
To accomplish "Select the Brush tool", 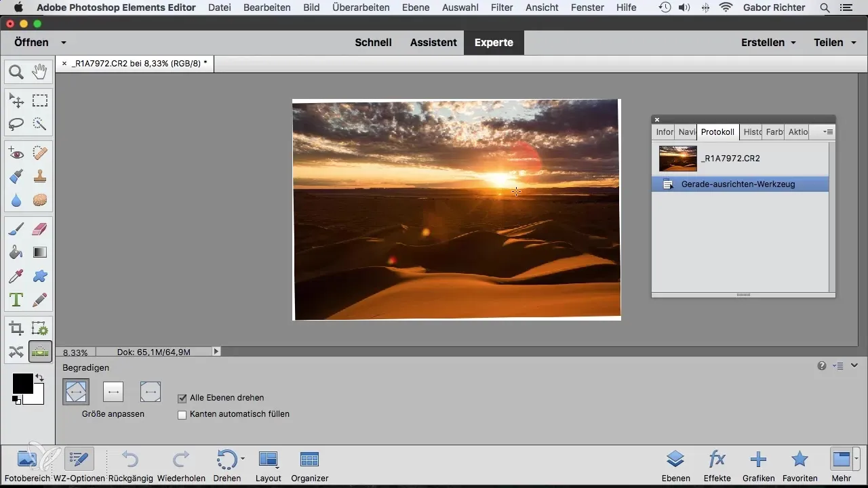I will [x=16, y=229].
